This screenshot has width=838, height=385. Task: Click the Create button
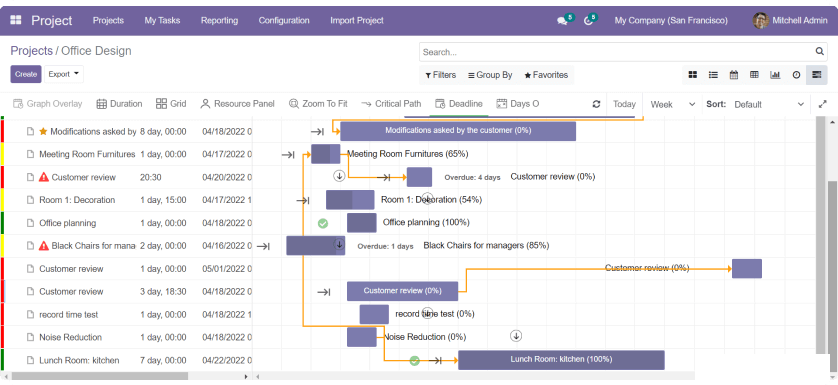tap(26, 74)
